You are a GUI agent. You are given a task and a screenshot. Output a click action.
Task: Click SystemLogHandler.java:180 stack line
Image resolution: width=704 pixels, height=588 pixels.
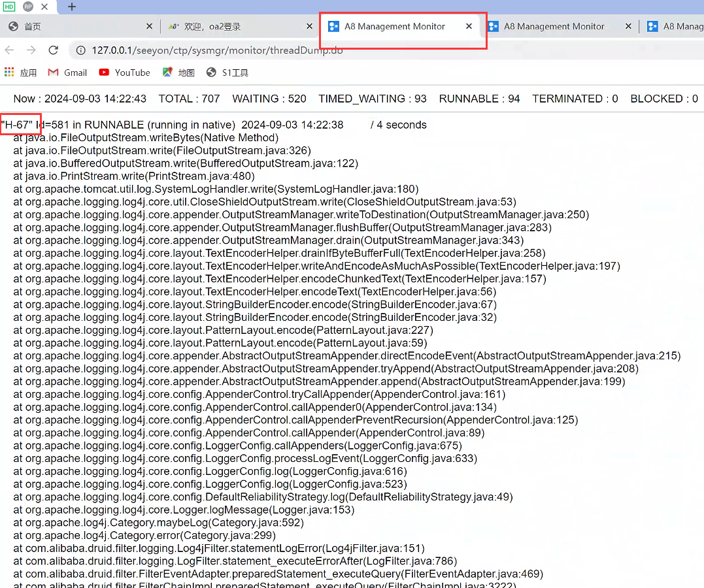(216, 189)
